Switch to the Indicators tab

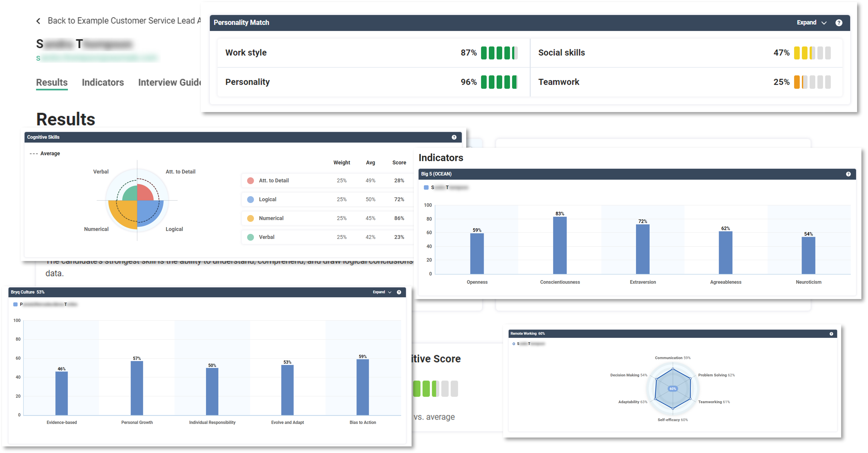[x=102, y=82]
